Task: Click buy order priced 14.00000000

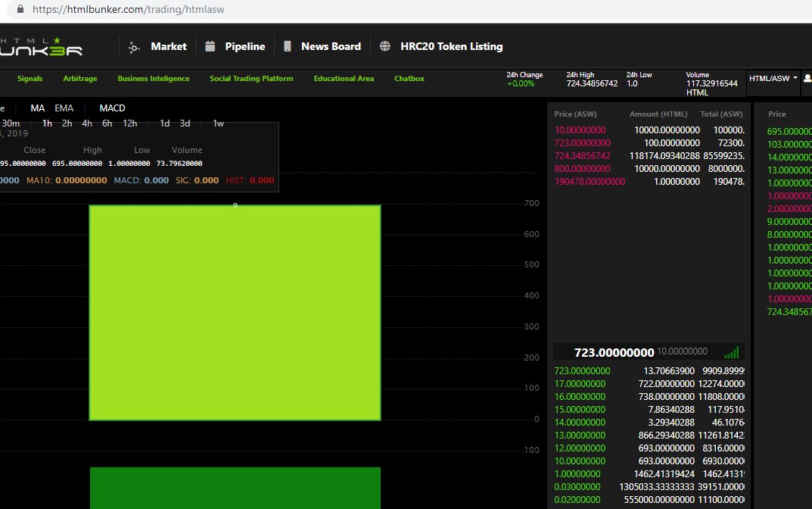Action: point(649,423)
